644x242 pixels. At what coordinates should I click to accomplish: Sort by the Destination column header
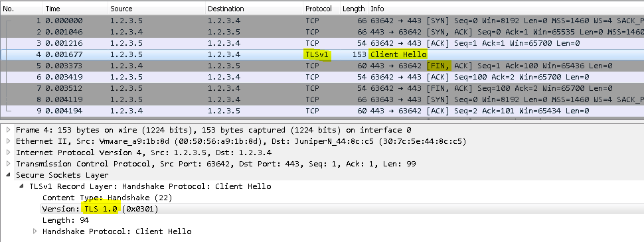[254, 9]
